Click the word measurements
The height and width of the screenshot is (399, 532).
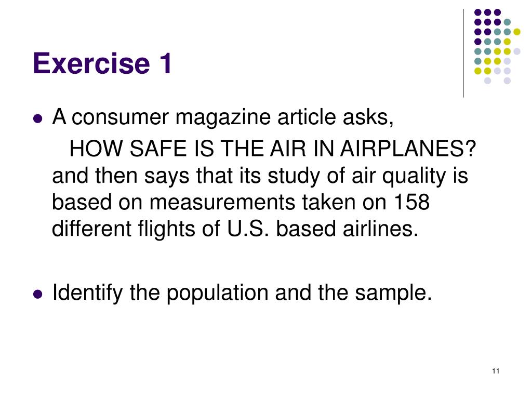tap(222, 203)
